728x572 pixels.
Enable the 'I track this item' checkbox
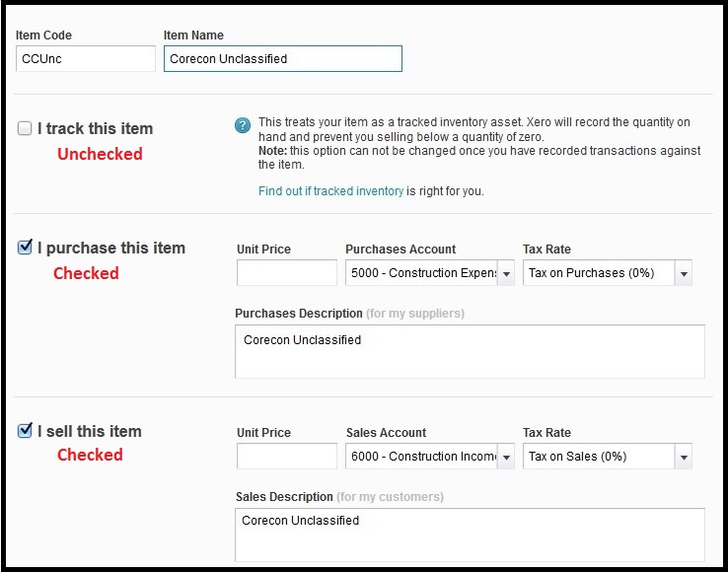click(x=25, y=128)
